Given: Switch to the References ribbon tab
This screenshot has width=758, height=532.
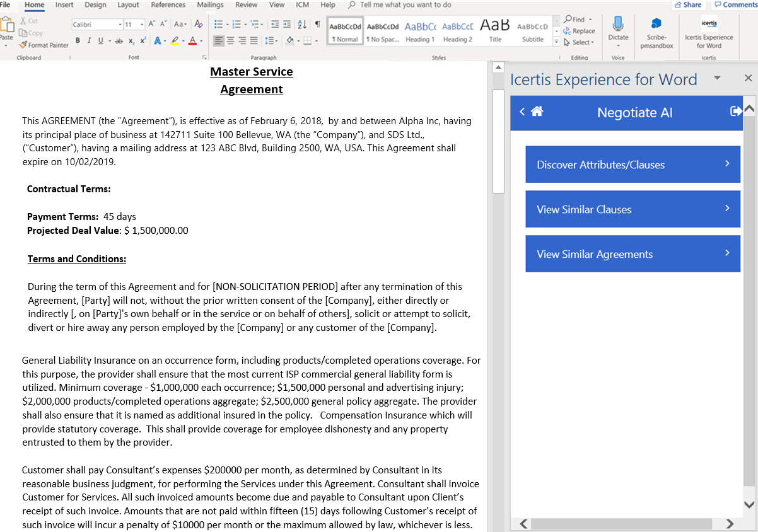Looking at the screenshot, I should 168,5.
